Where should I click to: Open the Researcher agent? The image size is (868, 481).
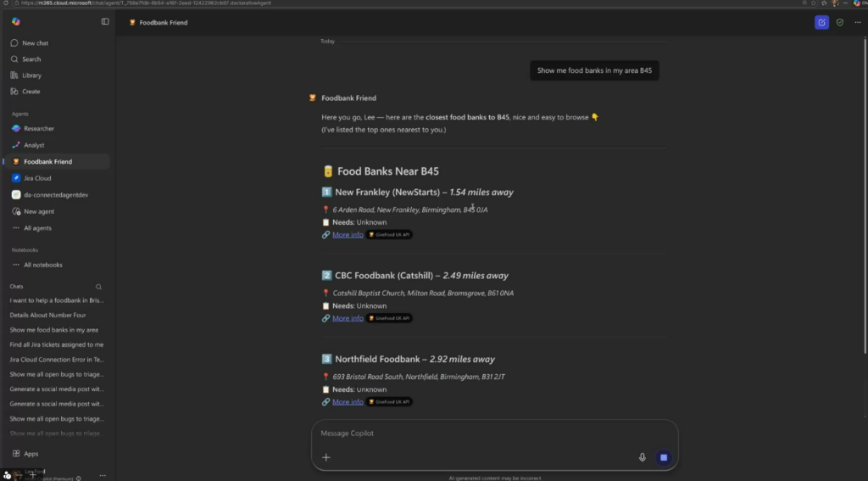point(57,129)
